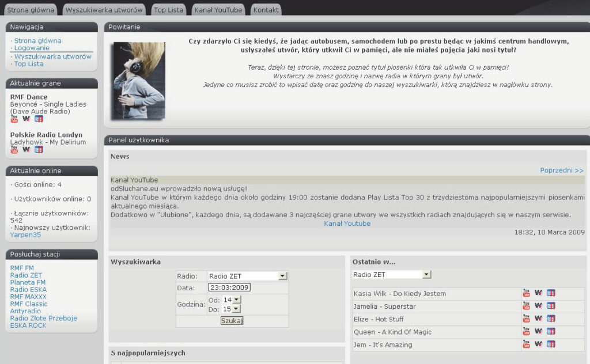590x364 pixels.
Task: Go to the Kontakt tab
Action: tap(266, 10)
